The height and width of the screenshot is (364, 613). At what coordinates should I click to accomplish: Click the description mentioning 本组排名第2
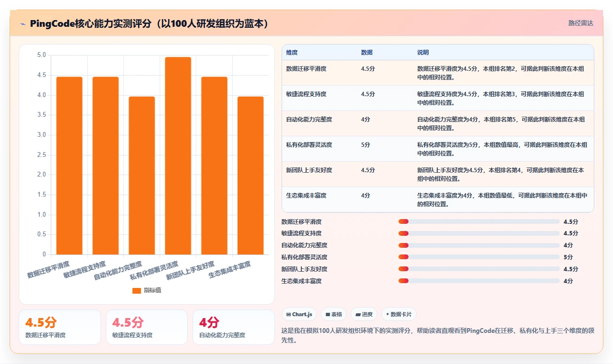(500, 73)
